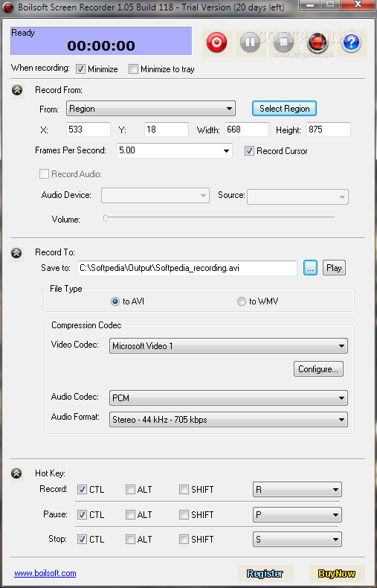
Task: Collapse the Hot Key section
Action: (17, 473)
